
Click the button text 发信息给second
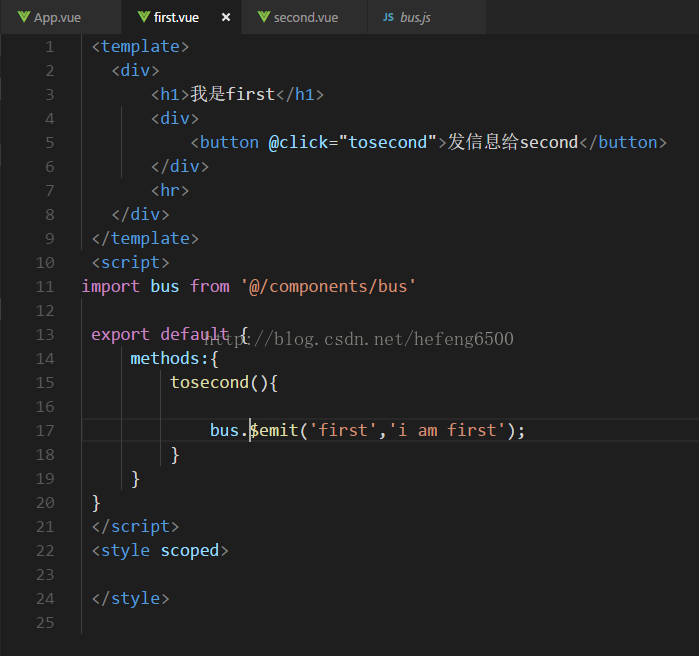pyautogui.click(x=513, y=143)
